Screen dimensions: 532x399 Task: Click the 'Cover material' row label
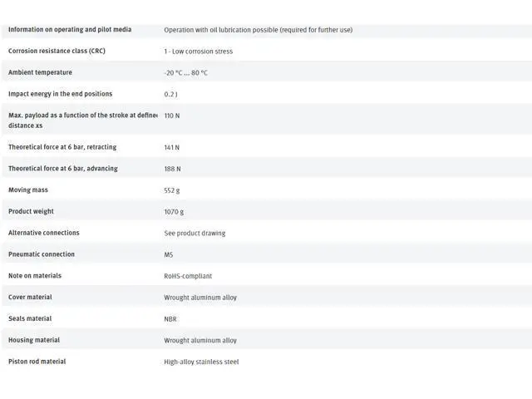[x=30, y=297]
